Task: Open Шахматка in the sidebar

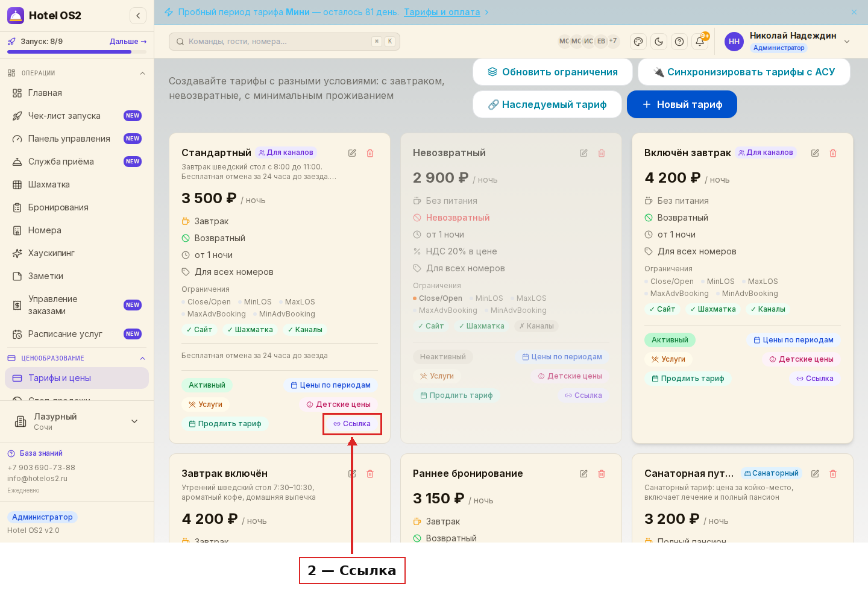Action: coord(77,184)
